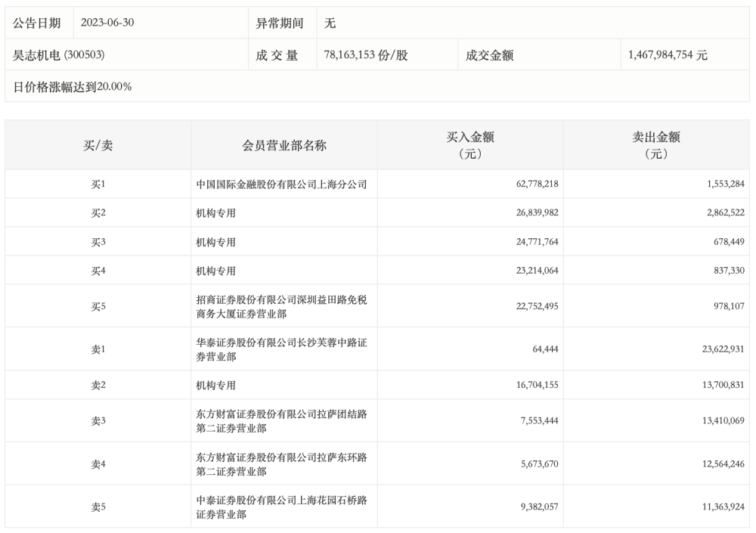Click the 买入金额 (元) column header

pyautogui.click(x=470, y=145)
